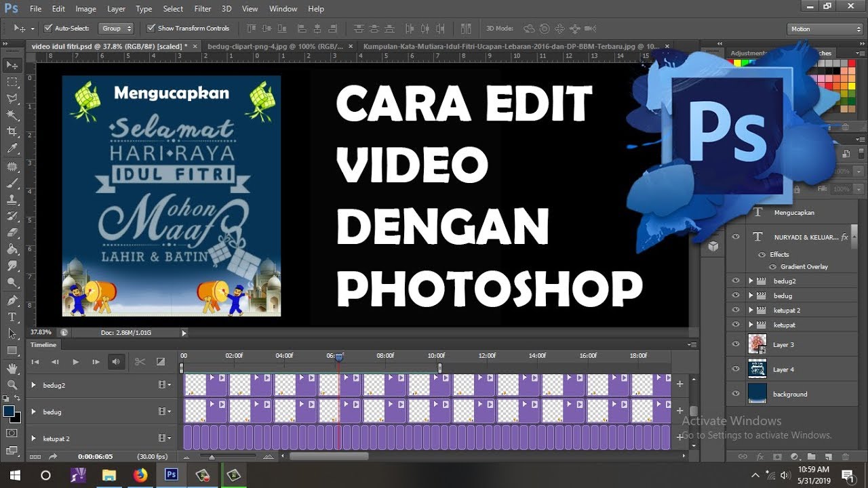The height and width of the screenshot is (488, 868).
Task: Click Create new group folder icon
Action: click(811, 457)
